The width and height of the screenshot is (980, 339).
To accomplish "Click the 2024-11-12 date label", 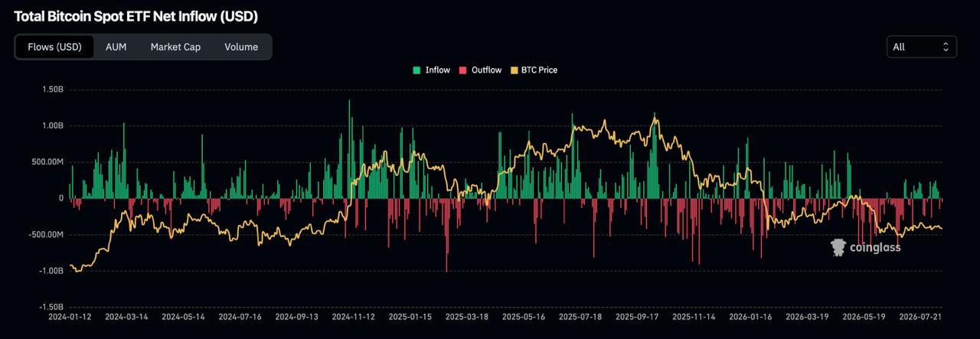I will coord(353,316).
